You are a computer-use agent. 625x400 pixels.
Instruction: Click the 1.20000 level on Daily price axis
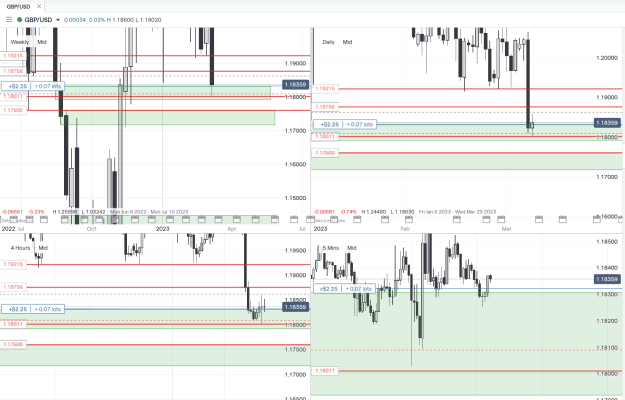pos(607,58)
